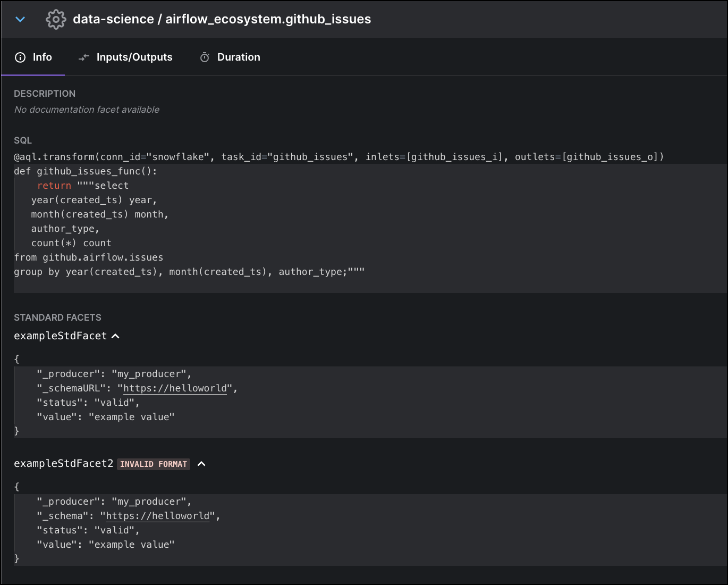Collapse the exampleStdFacet section
The width and height of the screenshot is (728, 585).
(x=116, y=336)
